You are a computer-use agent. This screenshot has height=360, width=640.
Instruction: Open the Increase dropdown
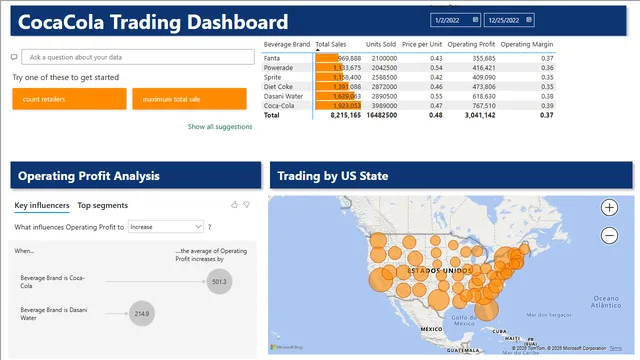pos(166,227)
